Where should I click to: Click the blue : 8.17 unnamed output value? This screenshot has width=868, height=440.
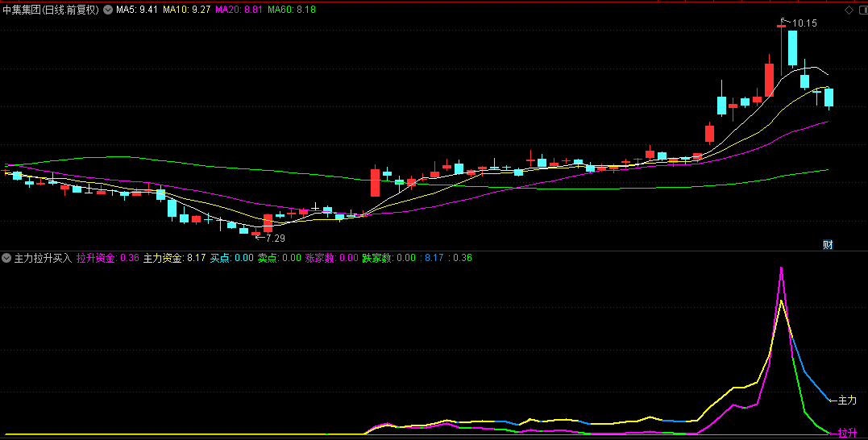(431, 258)
